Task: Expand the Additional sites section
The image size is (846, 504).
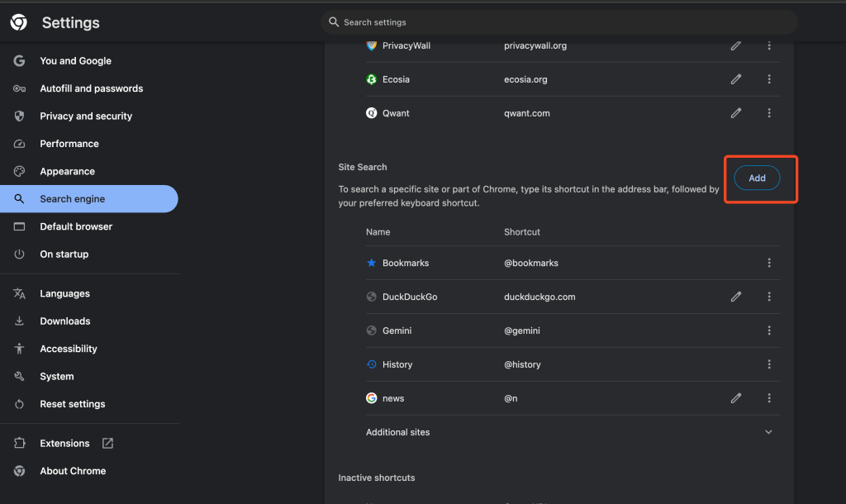Action: [x=768, y=432]
